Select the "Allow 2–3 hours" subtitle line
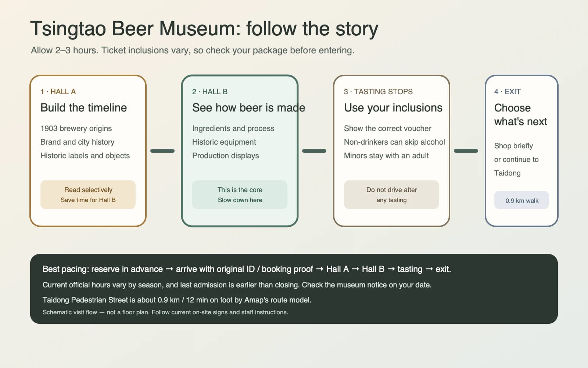Screen dimensions: 588x368 193,50
